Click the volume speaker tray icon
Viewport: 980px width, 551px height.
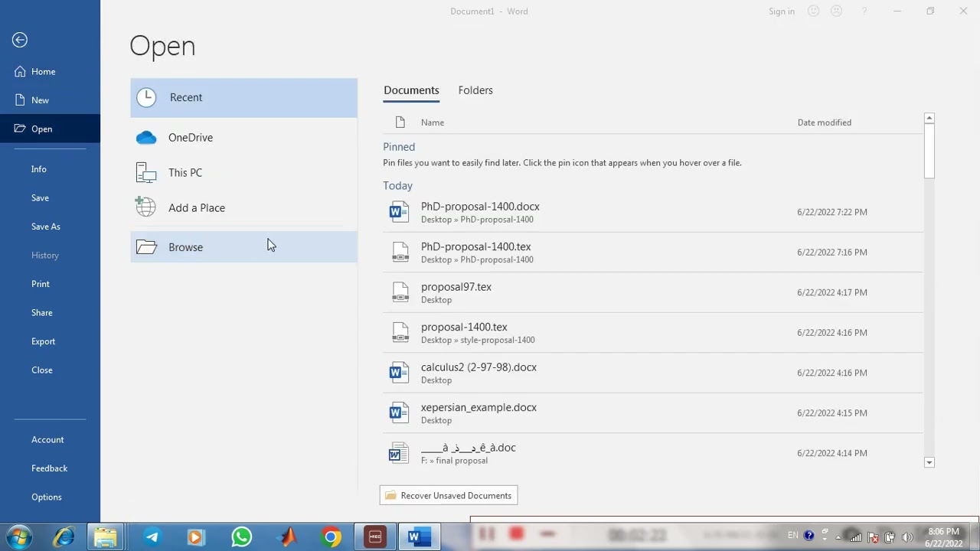coord(907,537)
